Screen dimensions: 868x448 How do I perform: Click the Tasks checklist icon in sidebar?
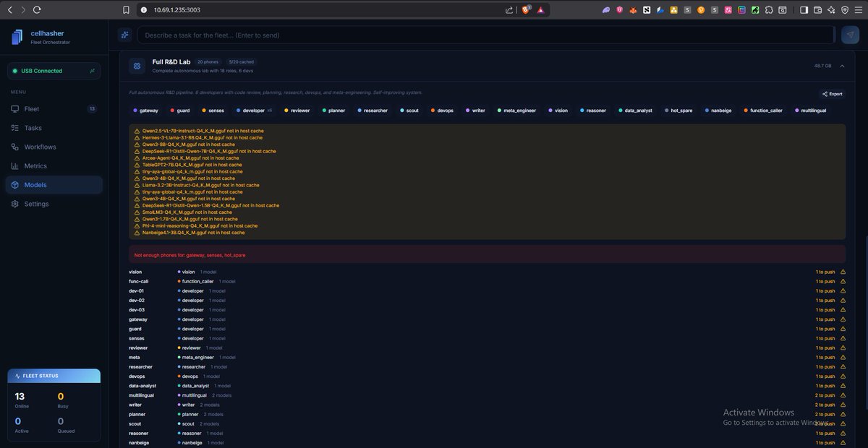coord(16,128)
